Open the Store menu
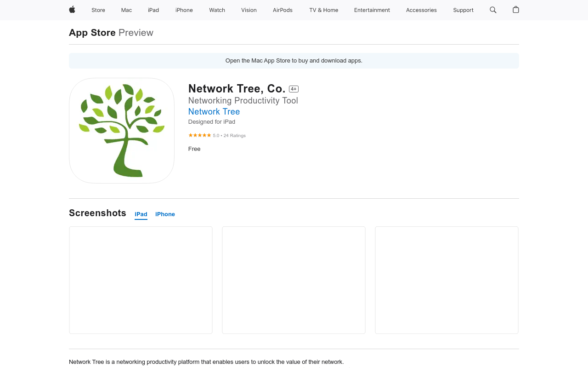Image resolution: width=588 pixels, height=368 pixels. [98, 10]
